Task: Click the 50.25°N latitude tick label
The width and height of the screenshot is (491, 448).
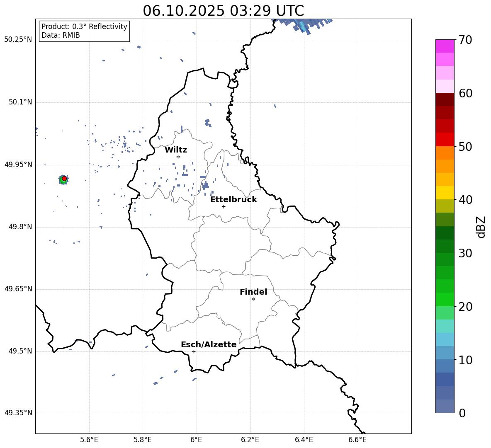Action: (18, 40)
